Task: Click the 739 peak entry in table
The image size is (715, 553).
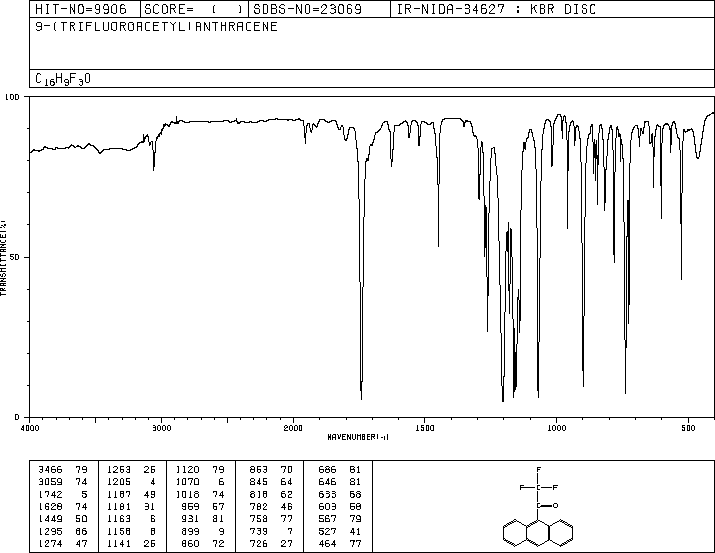Action: 271,532
